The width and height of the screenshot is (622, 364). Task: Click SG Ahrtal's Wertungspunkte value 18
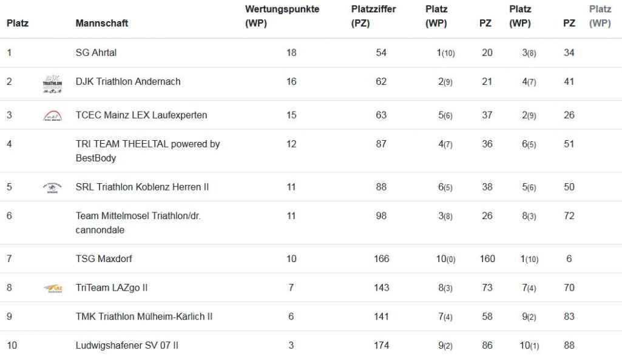click(291, 53)
